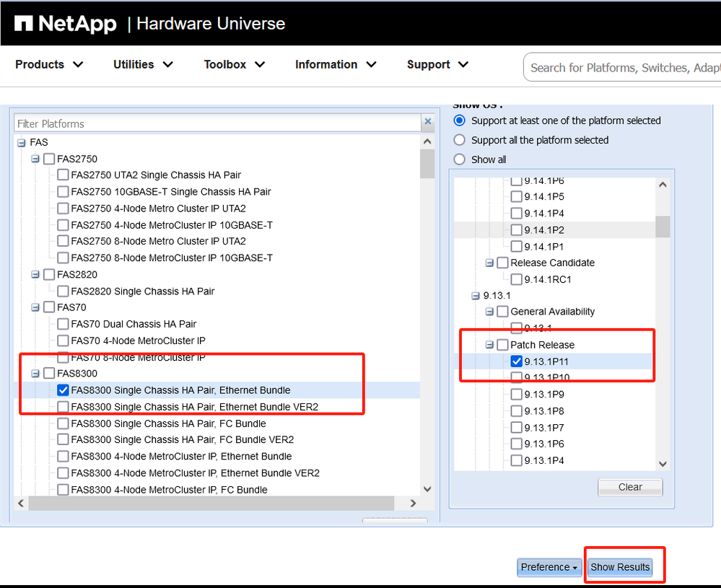Click the NetApp logo icon
Screen dimensions: 721x588
pyautogui.click(x=23, y=24)
